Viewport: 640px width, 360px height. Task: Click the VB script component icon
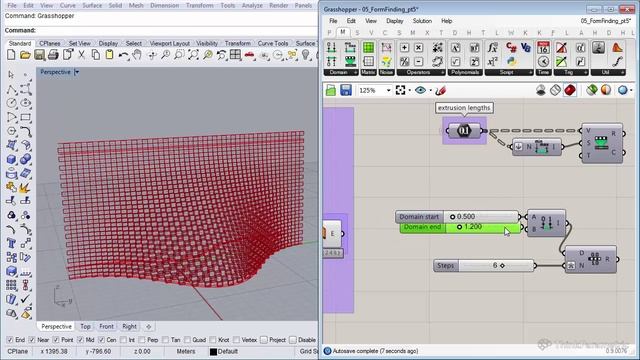coord(526,48)
